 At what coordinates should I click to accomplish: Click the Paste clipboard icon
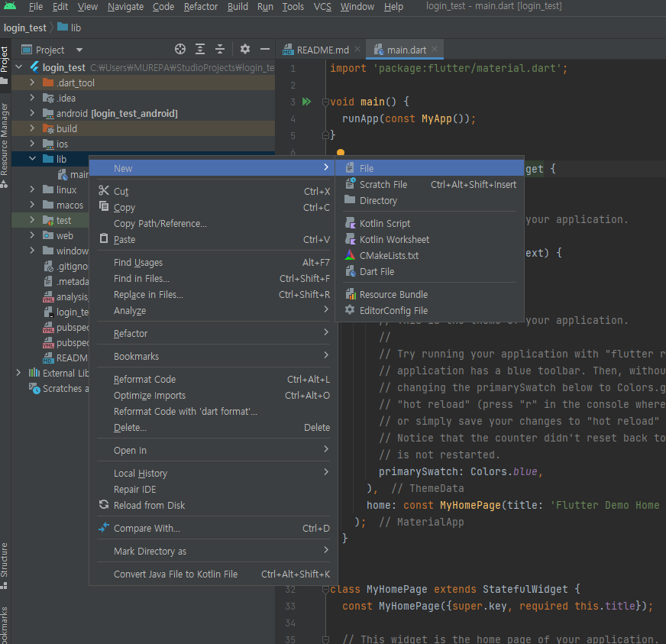(x=104, y=239)
